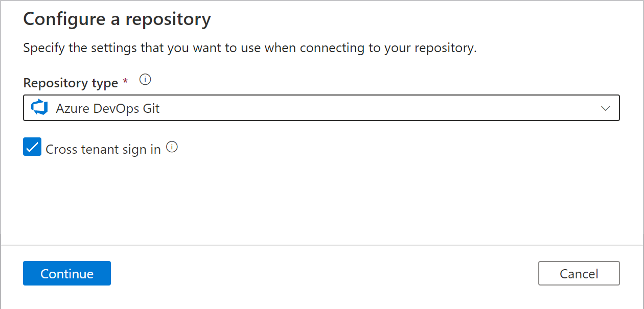The image size is (644, 309).
Task: Click the red required asterisk
Action: pos(126,81)
